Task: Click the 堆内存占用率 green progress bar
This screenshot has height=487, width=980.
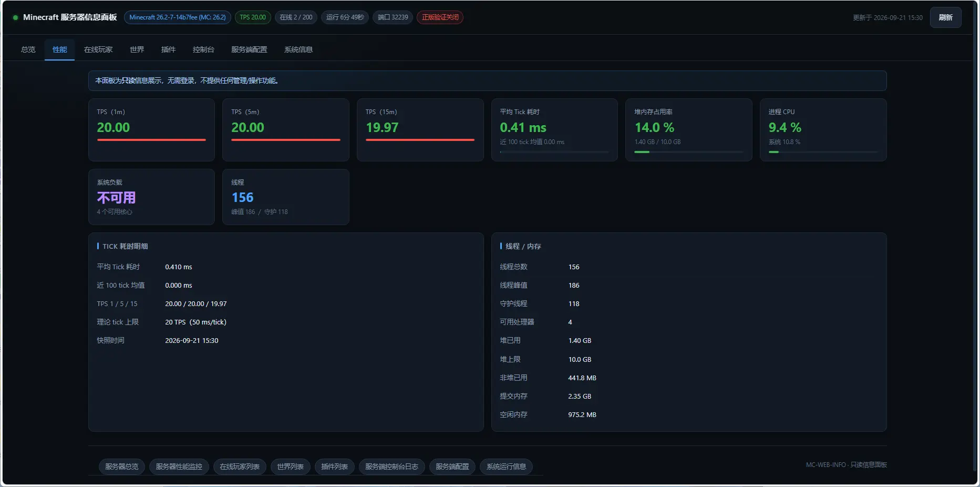Action: pyautogui.click(x=688, y=152)
